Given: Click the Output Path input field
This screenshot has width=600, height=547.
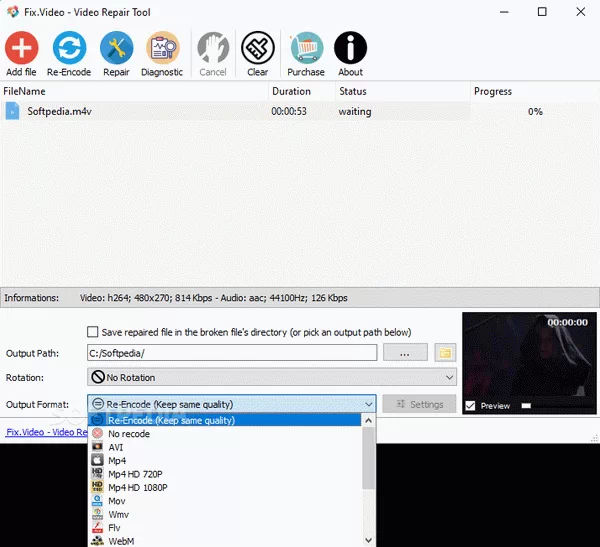Looking at the screenshot, I should click(x=232, y=353).
